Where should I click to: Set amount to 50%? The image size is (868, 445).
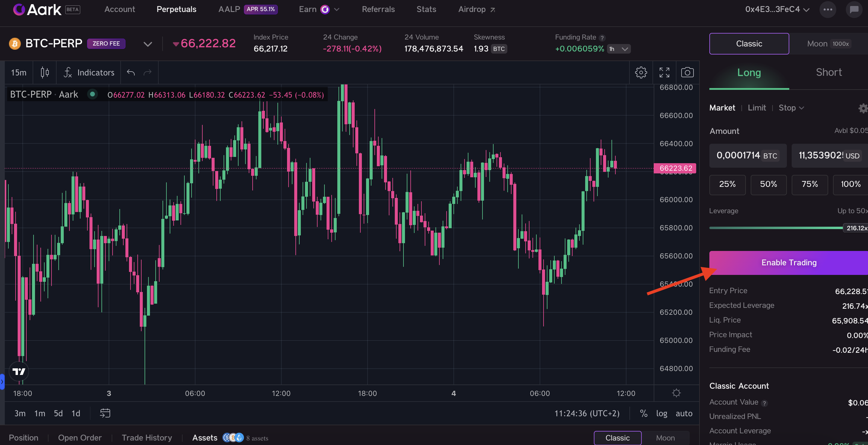pos(769,184)
